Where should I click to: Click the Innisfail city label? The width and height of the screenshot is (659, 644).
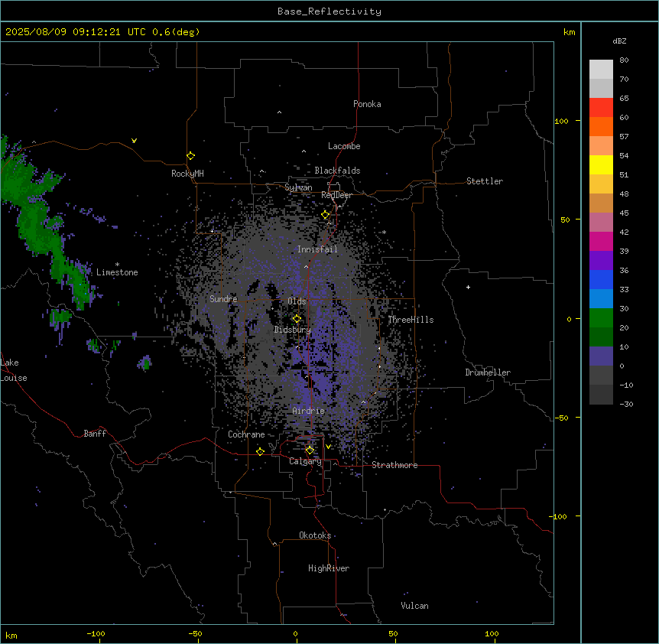coord(317,249)
